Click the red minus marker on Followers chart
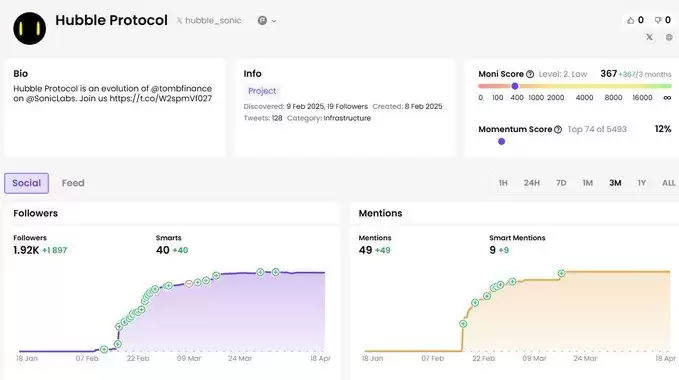The image size is (679, 380). (x=188, y=284)
